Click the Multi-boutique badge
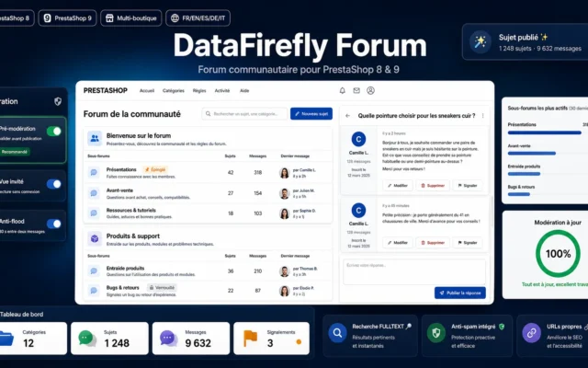The width and height of the screenshot is (588, 368). tap(131, 18)
